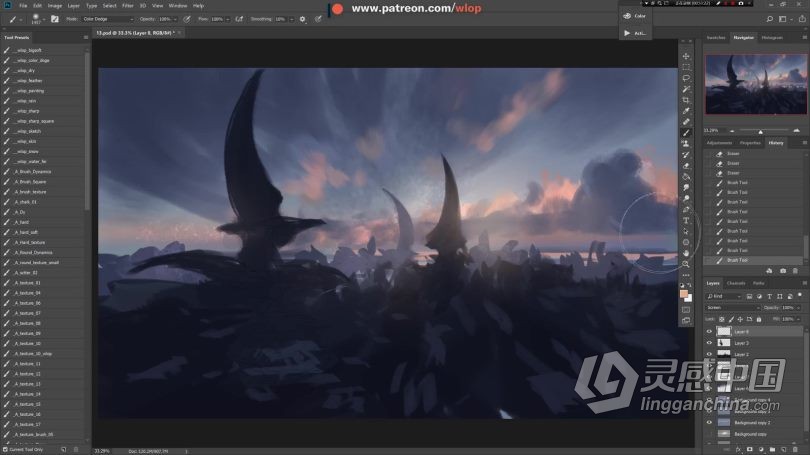
Task: Switch to the Channels tab
Action: tap(736, 283)
